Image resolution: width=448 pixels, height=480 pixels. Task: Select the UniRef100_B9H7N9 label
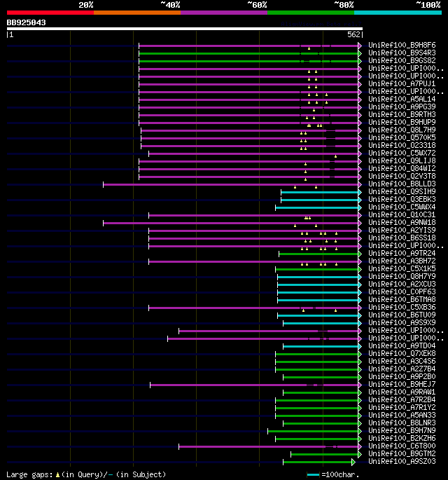pos(402,431)
